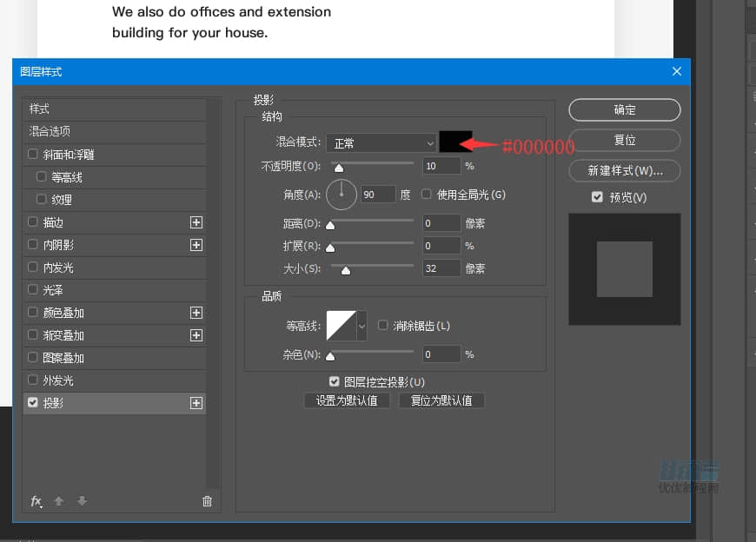
Task: Click the 距离 slider handle
Action: point(330,226)
